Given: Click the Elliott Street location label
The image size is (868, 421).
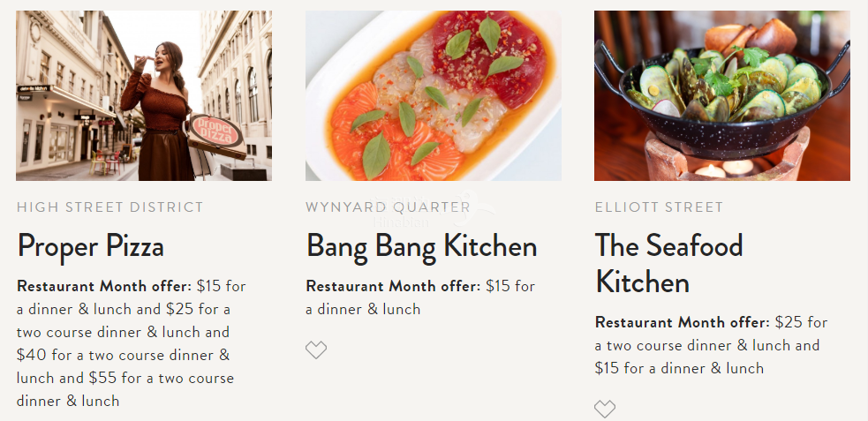Looking at the screenshot, I should pos(659,207).
